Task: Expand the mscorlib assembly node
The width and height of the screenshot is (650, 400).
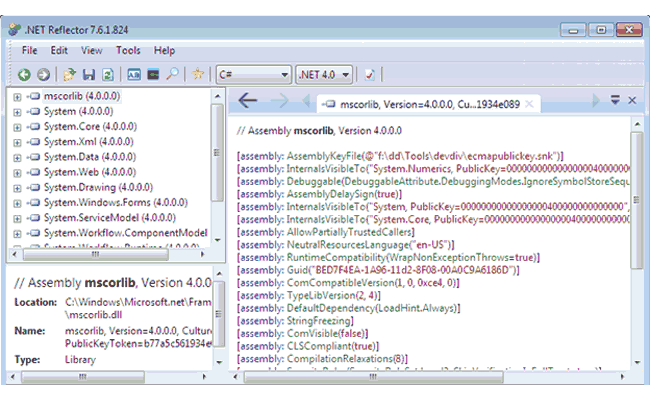Action: (17, 97)
